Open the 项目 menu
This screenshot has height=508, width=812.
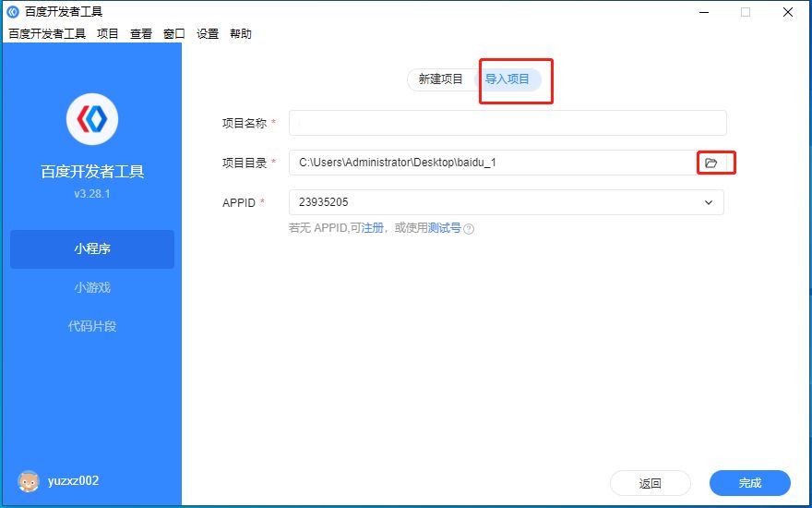pos(108,34)
